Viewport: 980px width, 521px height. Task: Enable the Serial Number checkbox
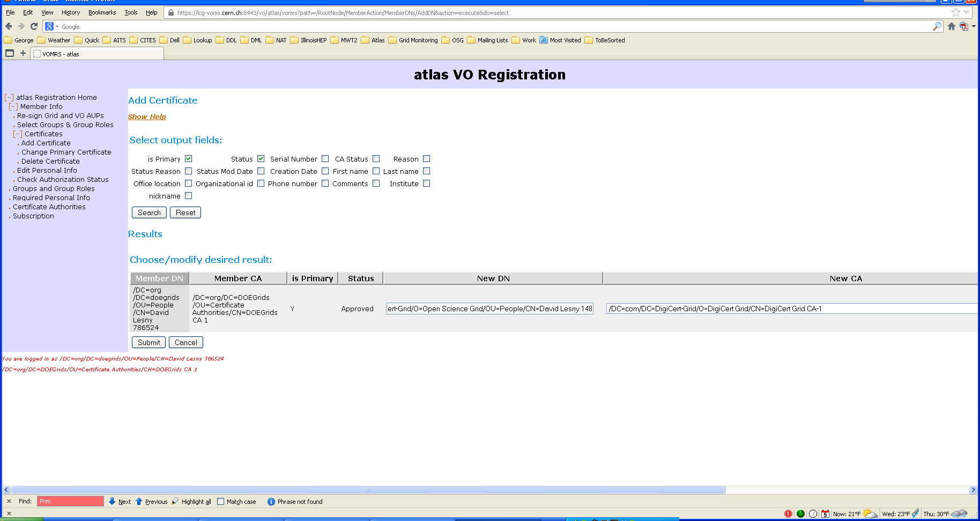coord(325,159)
